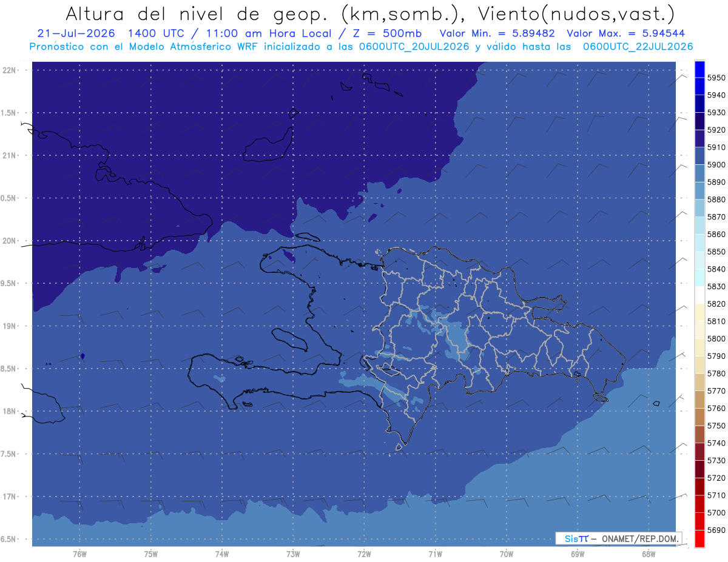
Task: Click the 5790 color bar label
Action: (716, 356)
